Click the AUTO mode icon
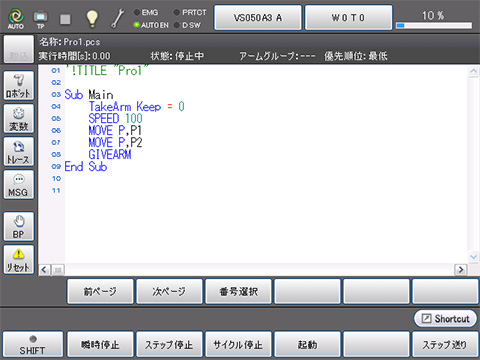 [x=16, y=18]
